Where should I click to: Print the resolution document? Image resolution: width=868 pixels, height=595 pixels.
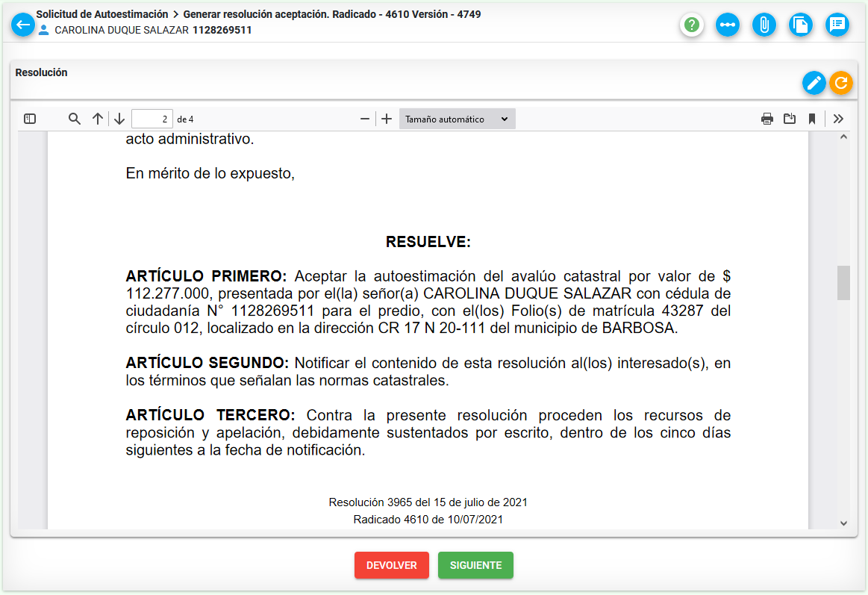766,119
